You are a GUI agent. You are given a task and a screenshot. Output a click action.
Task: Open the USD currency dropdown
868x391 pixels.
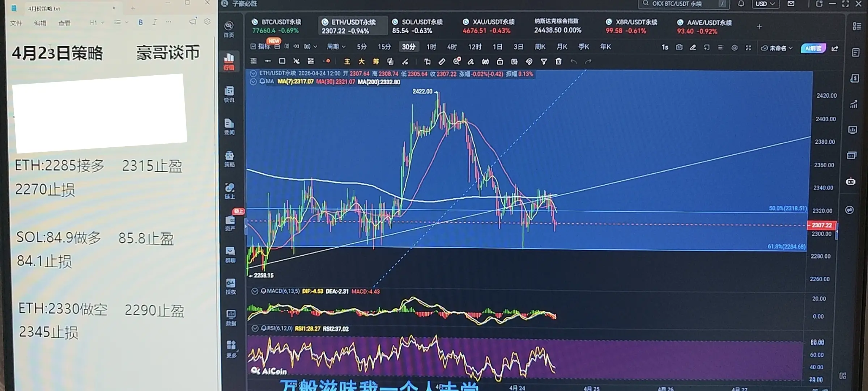(x=765, y=4)
